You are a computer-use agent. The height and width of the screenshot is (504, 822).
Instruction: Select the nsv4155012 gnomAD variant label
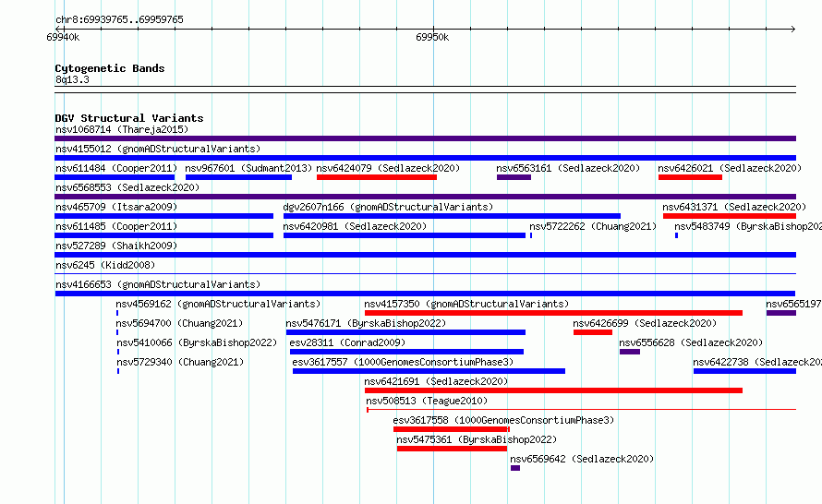pyautogui.click(x=158, y=149)
